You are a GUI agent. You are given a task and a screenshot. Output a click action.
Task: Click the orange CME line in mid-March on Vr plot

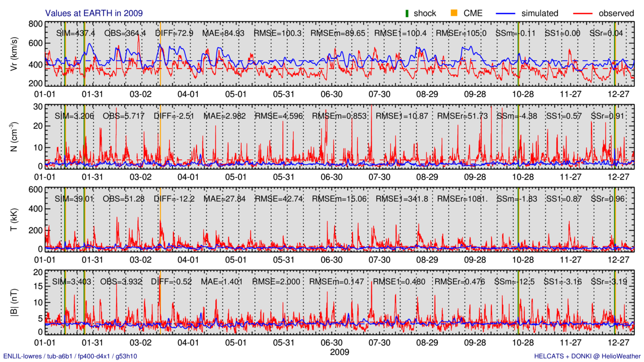[160, 54]
